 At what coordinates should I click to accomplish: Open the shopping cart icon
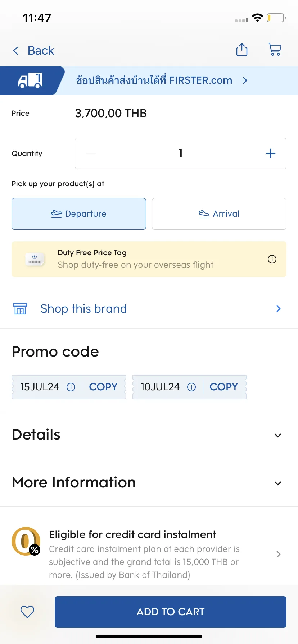(x=275, y=50)
